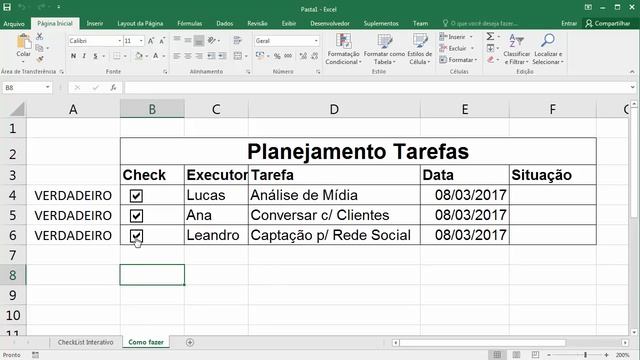The height and width of the screenshot is (360, 640).
Task: Increase font size with larger A
Action: [x=151, y=41]
